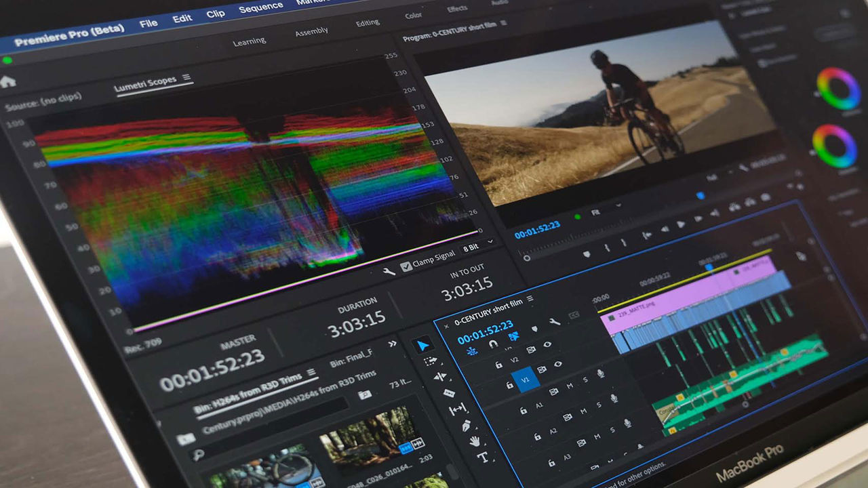Image resolution: width=868 pixels, height=488 pixels.
Task: Click the Extract button in Program monitor
Action: pos(750,202)
